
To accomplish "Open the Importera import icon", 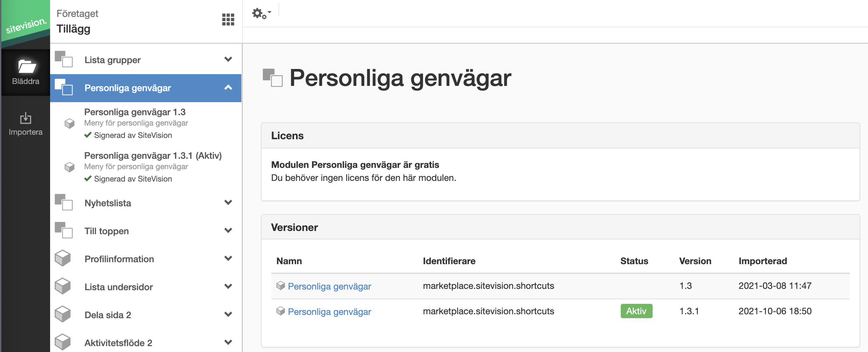I will (26, 118).
